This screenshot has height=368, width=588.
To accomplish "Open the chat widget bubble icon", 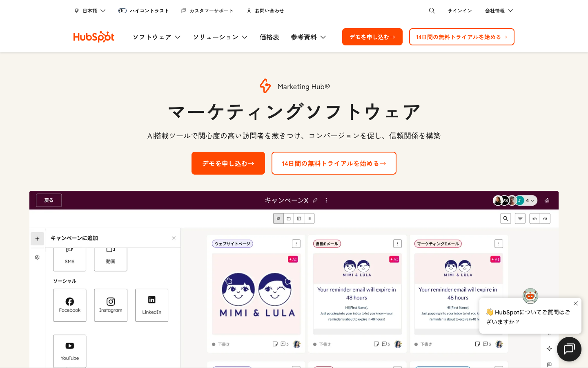I will click(569, 349).
